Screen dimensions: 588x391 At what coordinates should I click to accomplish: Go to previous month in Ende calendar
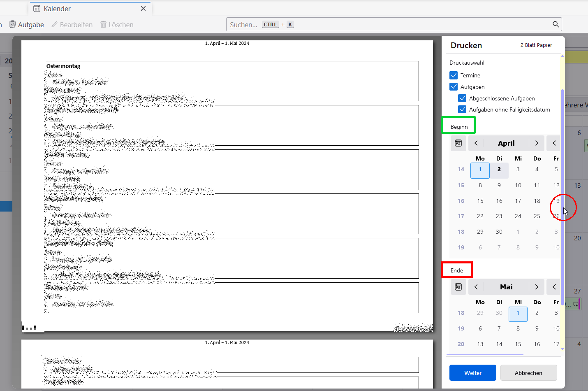click(476, 287)
